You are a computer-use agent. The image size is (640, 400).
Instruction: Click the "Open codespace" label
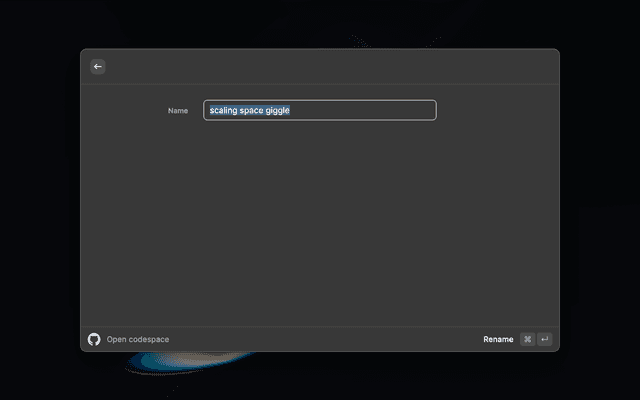click(x=138, y=339)
